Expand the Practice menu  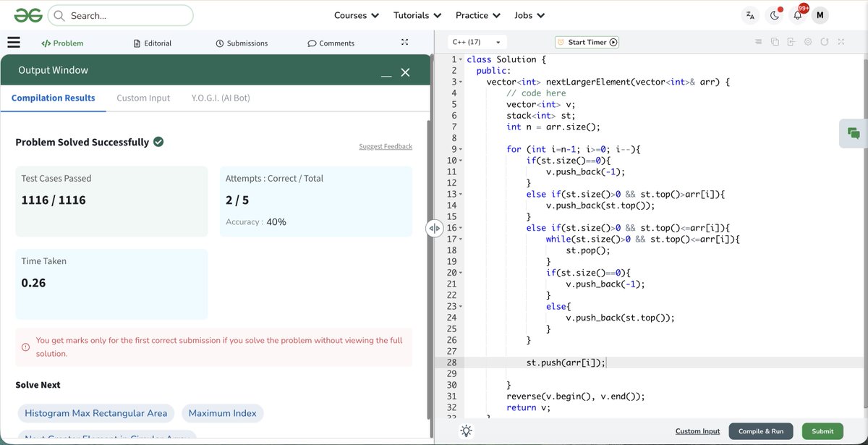478,15
